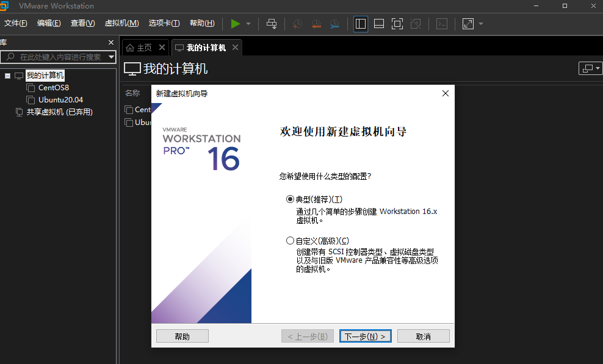The width and height of the screenshot is (603, 364).
Task: Click the 上一步(B) button
Action: (308, 337)
